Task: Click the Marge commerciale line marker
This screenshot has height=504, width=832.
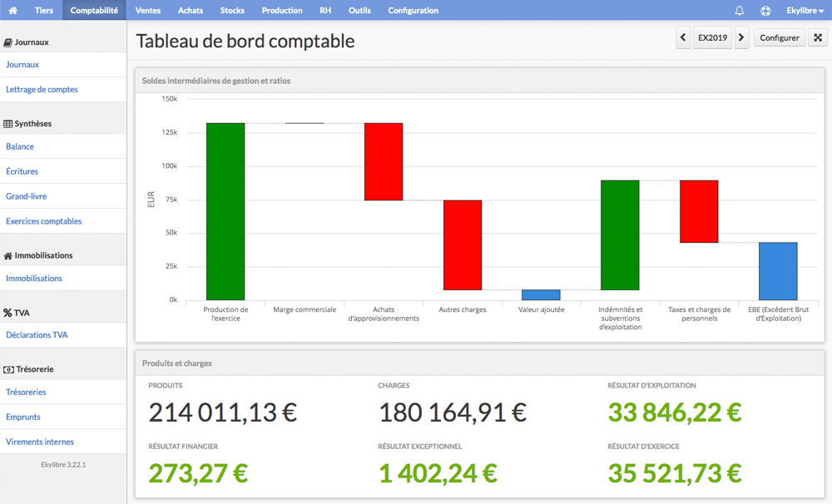Action: 305,123
